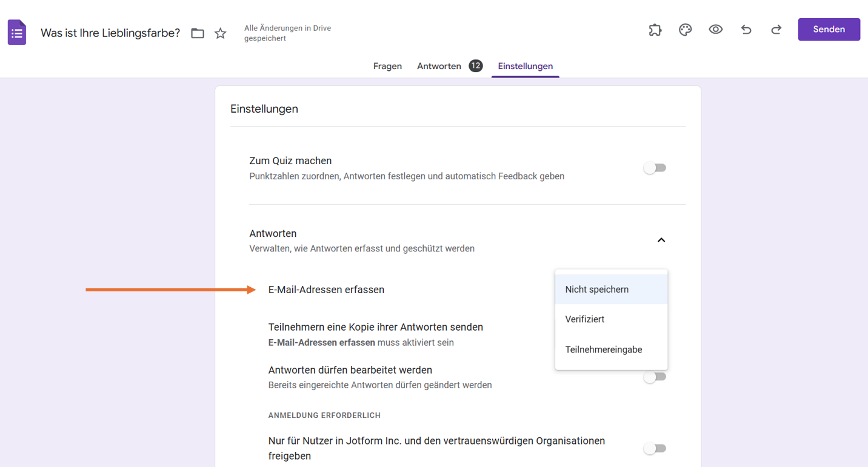Preview the form with the eye icon
The width and height of the screenshot is (868, 467).
pos(716,30)
